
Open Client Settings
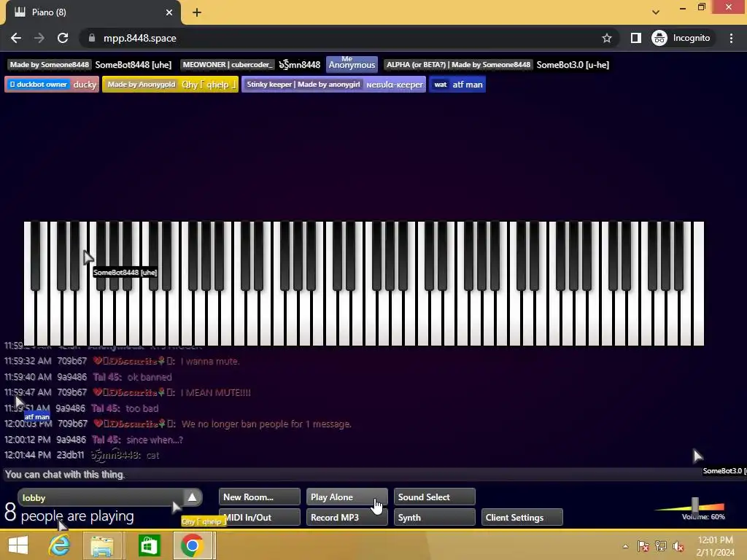[522, 517]
